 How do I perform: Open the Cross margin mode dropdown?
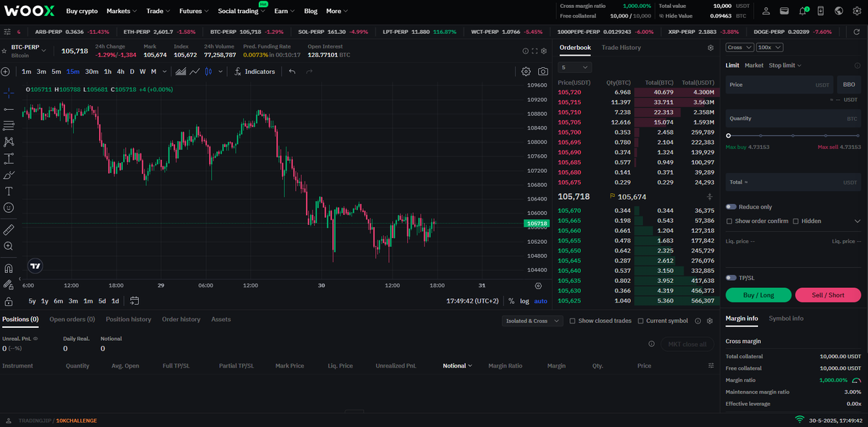tap(739, 47)
